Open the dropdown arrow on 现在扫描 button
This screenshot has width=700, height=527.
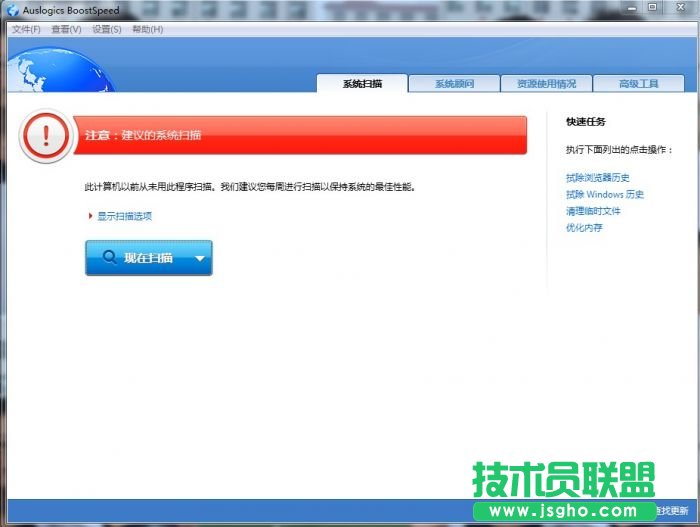click(x=199, y=258)
